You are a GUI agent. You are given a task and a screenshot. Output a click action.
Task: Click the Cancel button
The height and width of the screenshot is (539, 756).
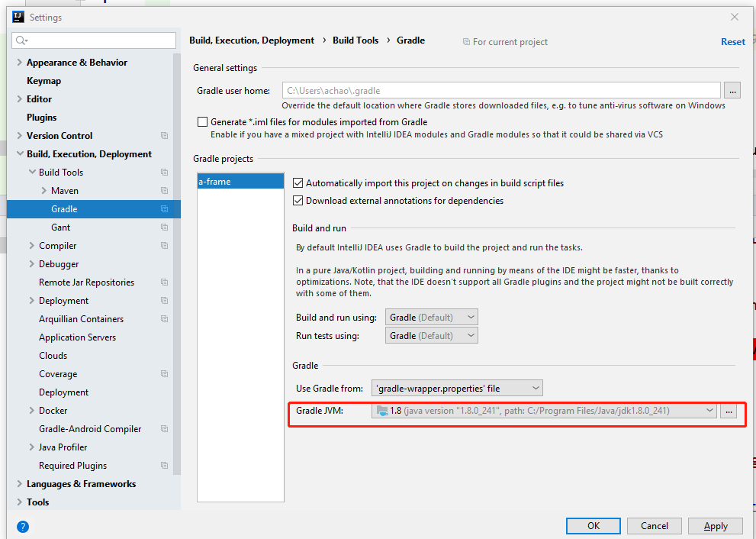655,526
